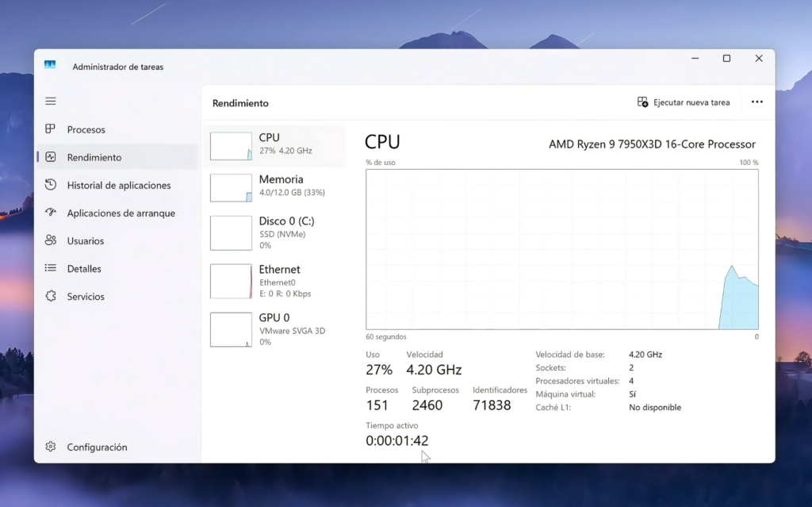Click the Task Manager app icon in title bar
The image size is (812, 507).
[50, 65]
